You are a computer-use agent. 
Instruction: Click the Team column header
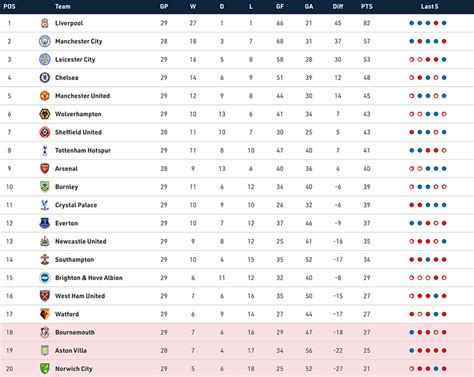[63, 6]
